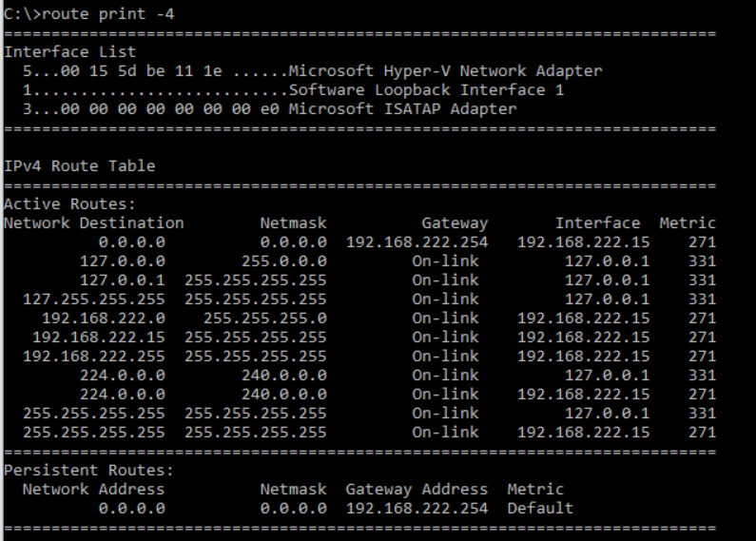This screenshot has width=756, height=541.
Task: Click the 'Network Destination' column header
Action: point(94,223)
